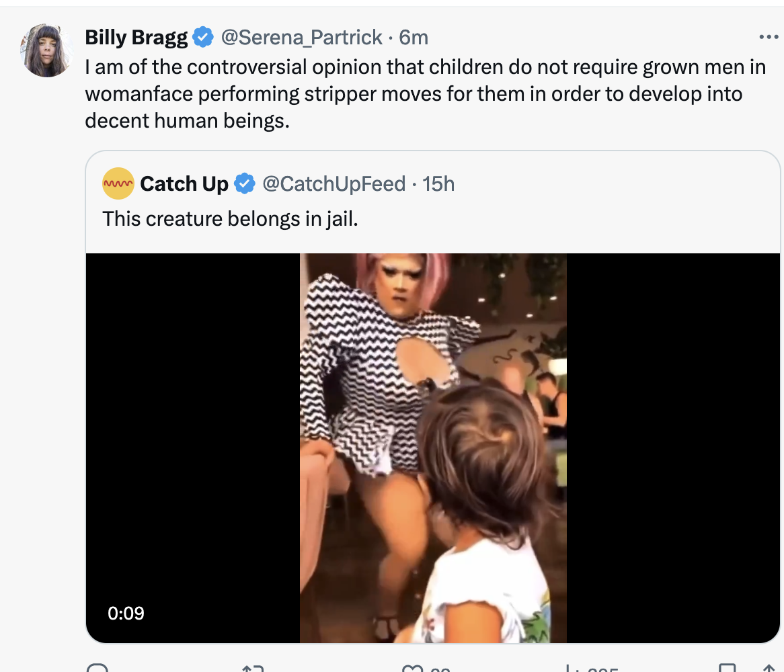784x672 pixels.
Task: Open the tweet author's profile avatar
Action: pos(47,50)
